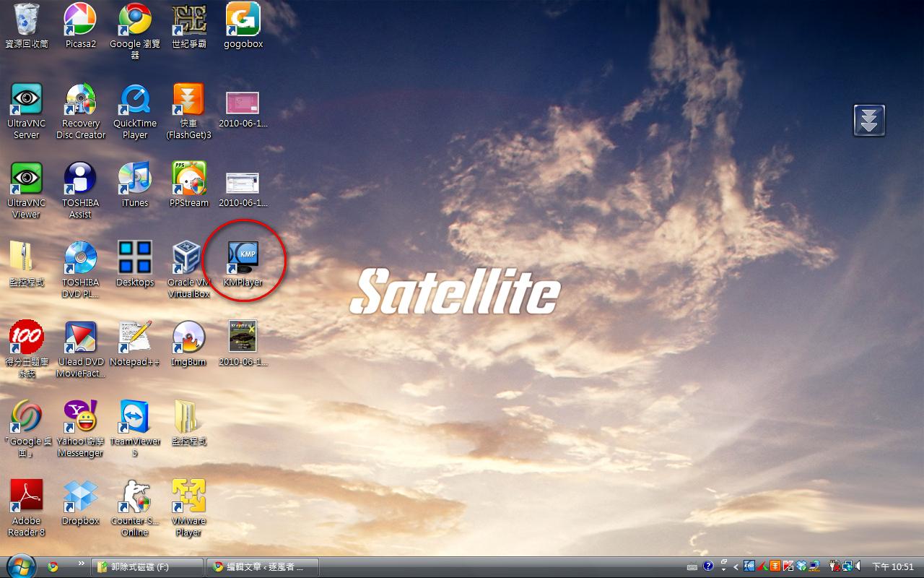Open the gogobox desktop shortcut

click(243, 26)
